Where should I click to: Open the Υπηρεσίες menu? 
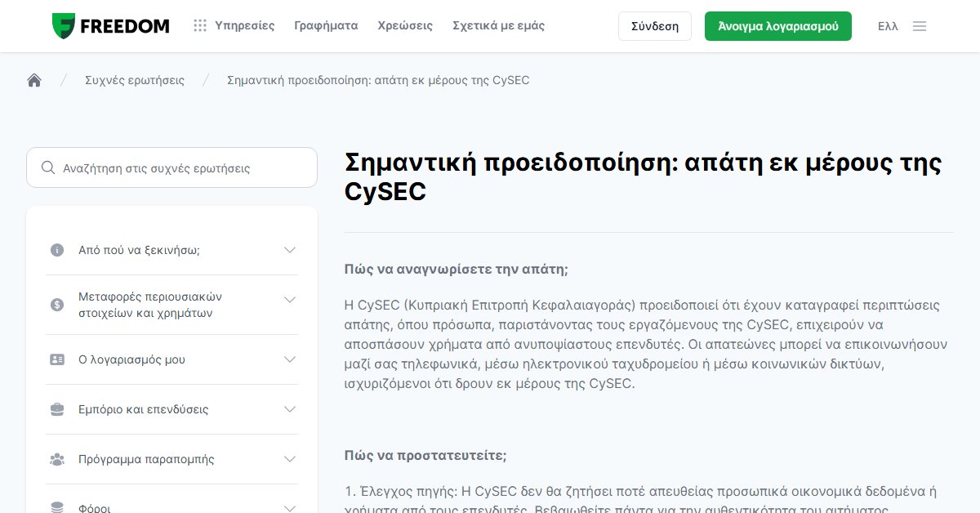245,26
